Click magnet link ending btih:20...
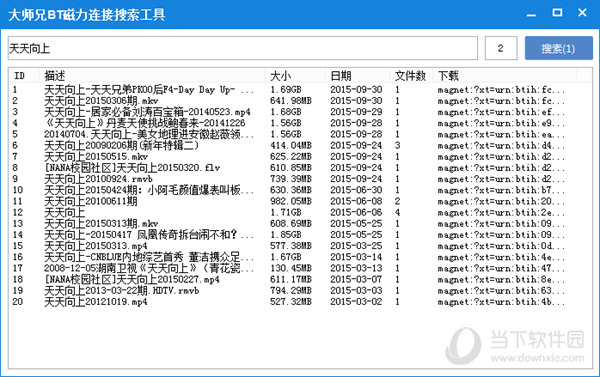The height and width of the screenshot is (377, 600). coord(501,201)
